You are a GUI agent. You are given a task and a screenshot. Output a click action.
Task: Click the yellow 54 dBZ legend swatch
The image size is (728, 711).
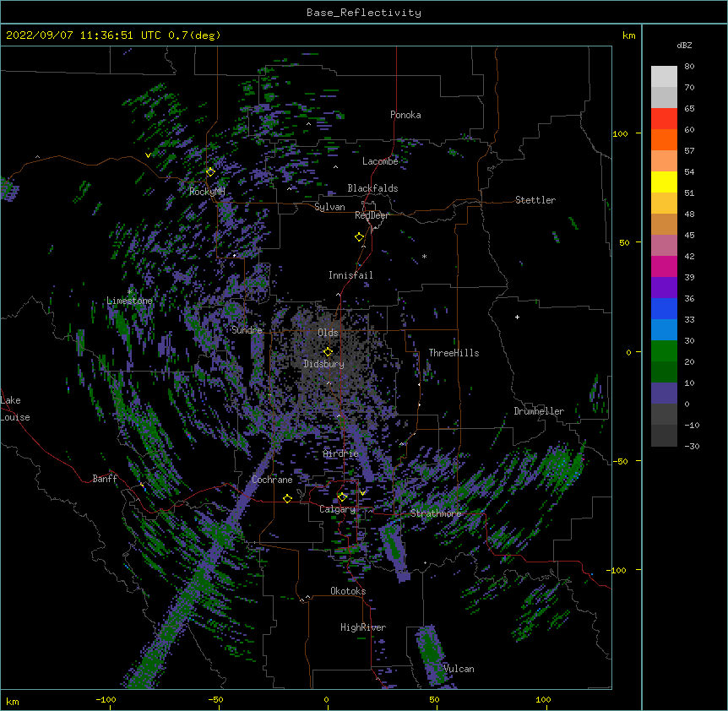(664, 182)
